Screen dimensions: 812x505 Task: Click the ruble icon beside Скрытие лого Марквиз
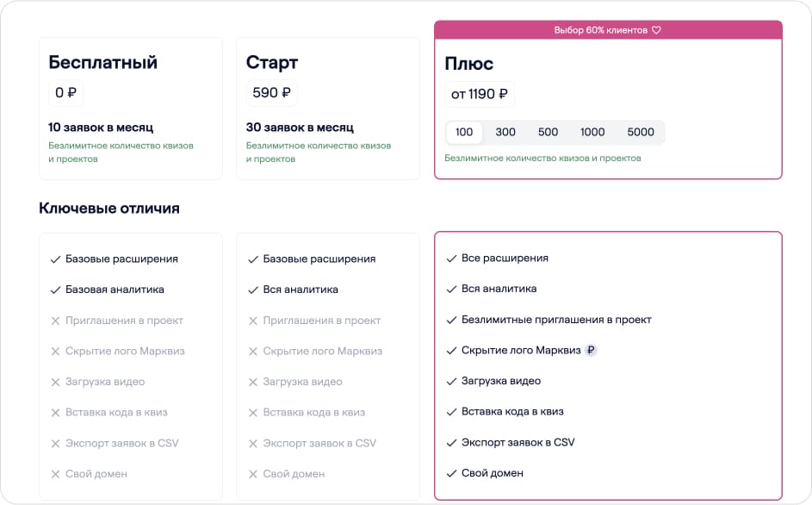pos(591,351)
